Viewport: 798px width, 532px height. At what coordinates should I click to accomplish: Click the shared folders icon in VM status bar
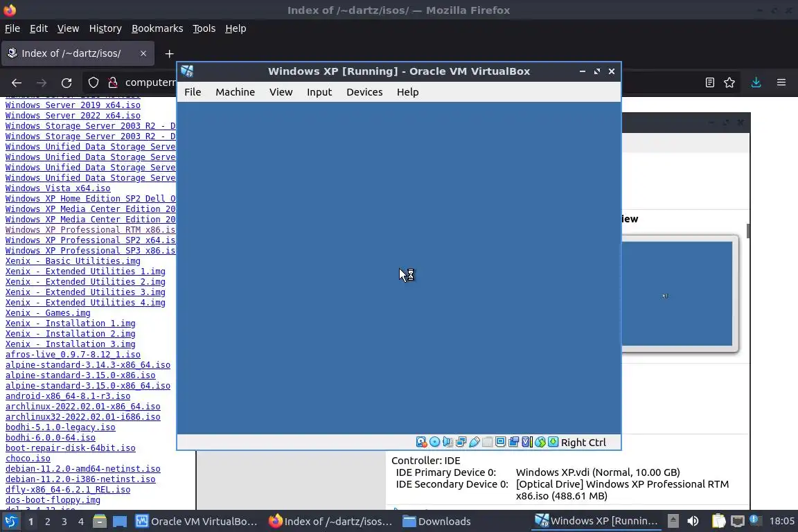488,442
